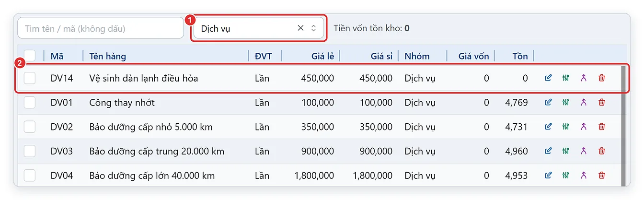Delete item DV02 with the trash icon

click(602, 127)
